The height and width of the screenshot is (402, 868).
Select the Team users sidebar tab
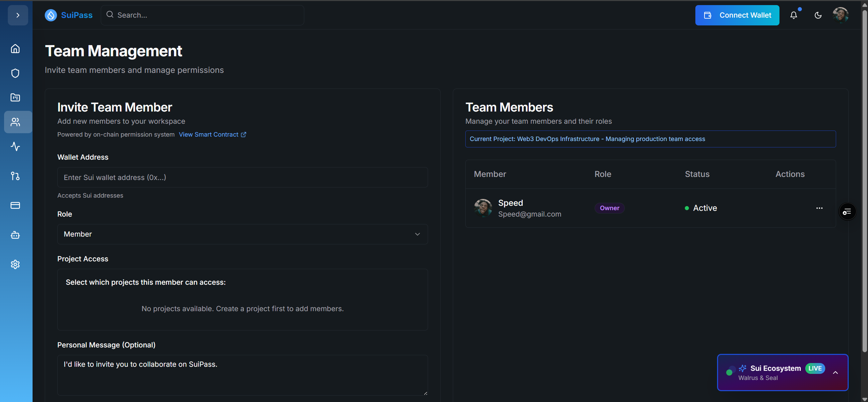pos(15,122)
